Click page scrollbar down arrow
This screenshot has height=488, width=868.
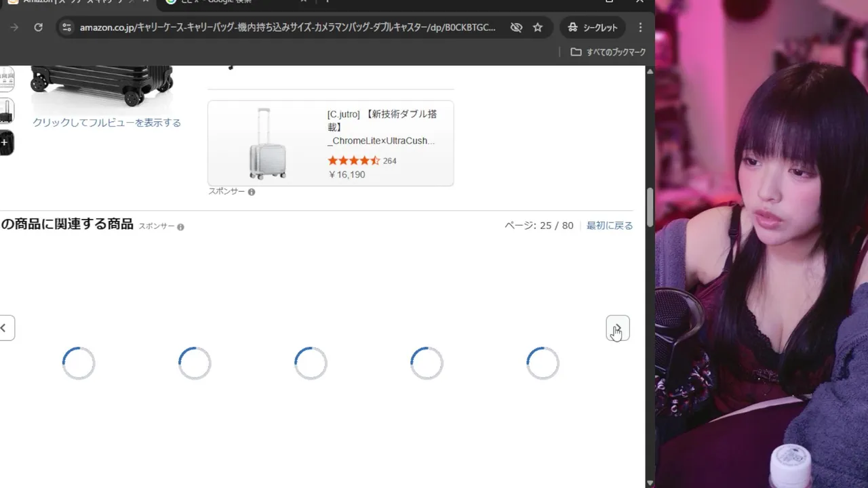650,483
